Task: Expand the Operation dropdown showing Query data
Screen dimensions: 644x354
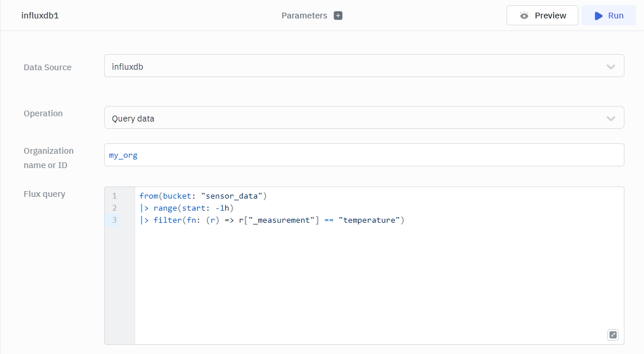Action: click(363, 118)
